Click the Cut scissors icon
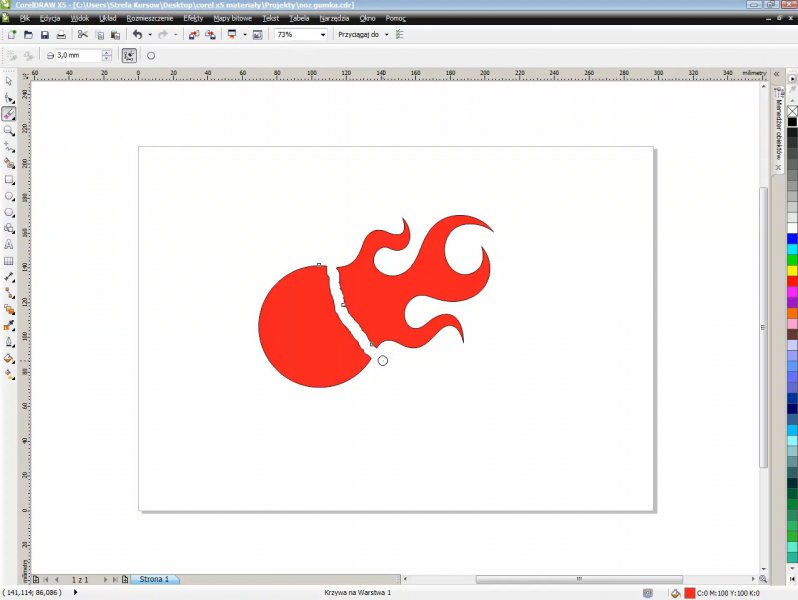Viewport: 798px width, 600px height. coord(83,34)
